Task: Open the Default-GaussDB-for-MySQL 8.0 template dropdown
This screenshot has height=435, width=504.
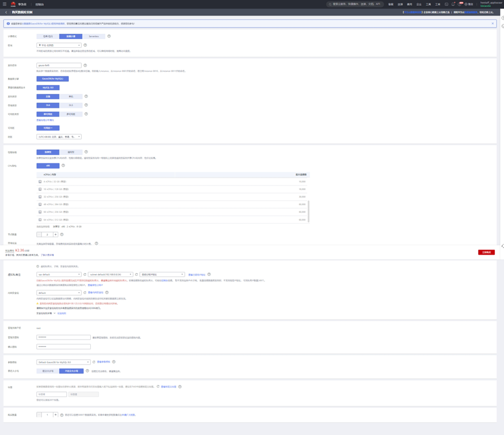Action: [64, 362]
